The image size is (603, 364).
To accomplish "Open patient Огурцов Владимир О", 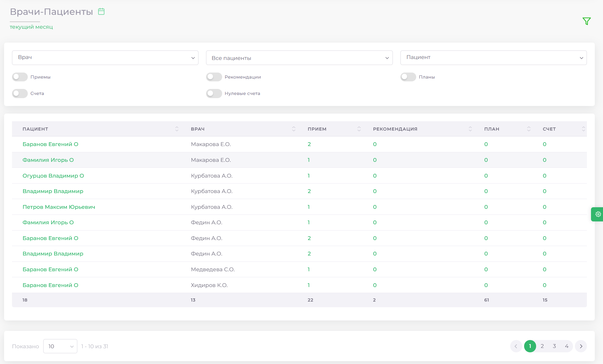I will pos(53,176).
